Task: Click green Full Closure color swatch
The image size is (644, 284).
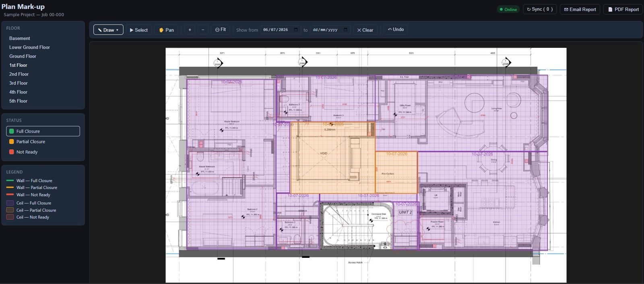Action: [12, 131]
